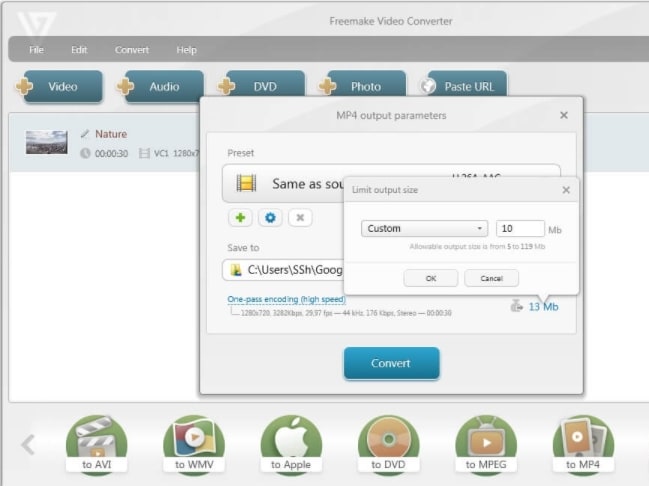Select the to AVI output format

click(x=96, y=445)
